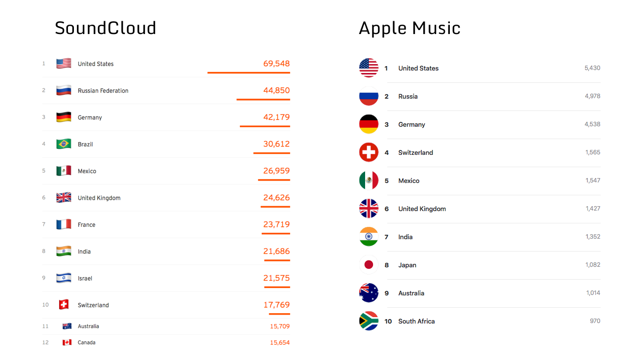The image size is (644, 362).
Task: Open the Germany entry in SoundCloud list
Action: [166, 117]
